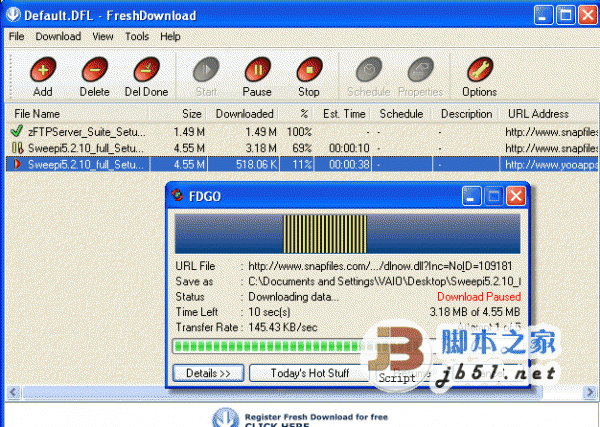600x427 pixels.
Task: Click the Add download toolbar icon
Action: pyautogui.click(x=43, y=70)
